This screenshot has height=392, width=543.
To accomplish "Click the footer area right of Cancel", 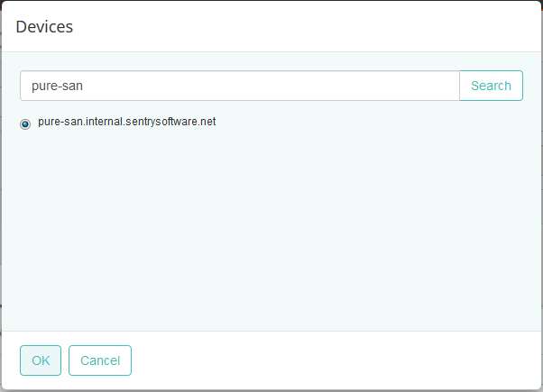I will tap(334, 360).
